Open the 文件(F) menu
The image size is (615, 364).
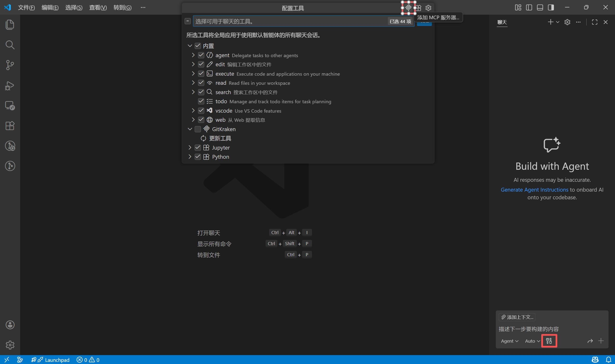tap(26, 7)
